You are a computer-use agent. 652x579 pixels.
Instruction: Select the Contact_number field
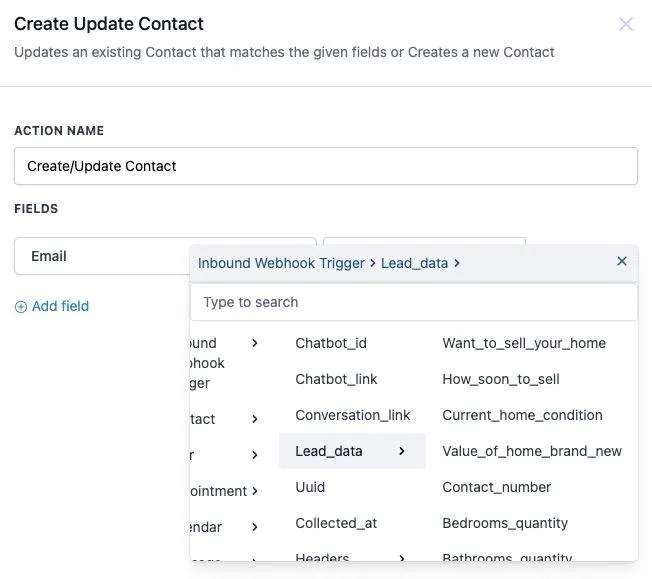pyautogui.click(x=496, y=487)
